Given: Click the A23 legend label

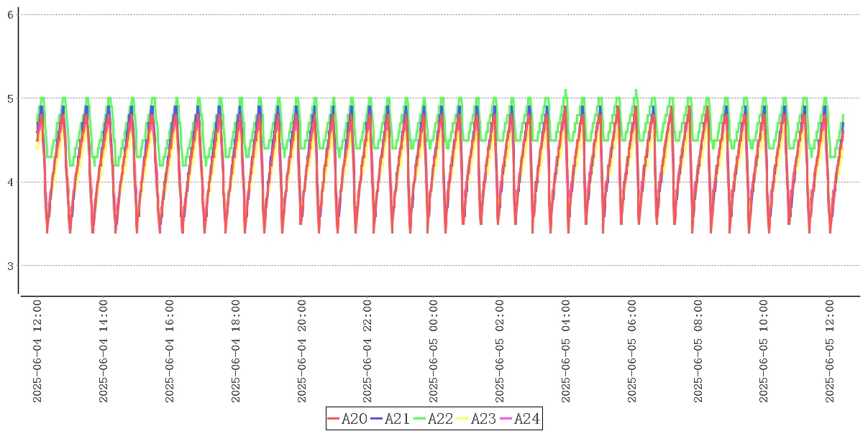Looking at the screenshot, I should pyautogui.click(x=484, y=419).
